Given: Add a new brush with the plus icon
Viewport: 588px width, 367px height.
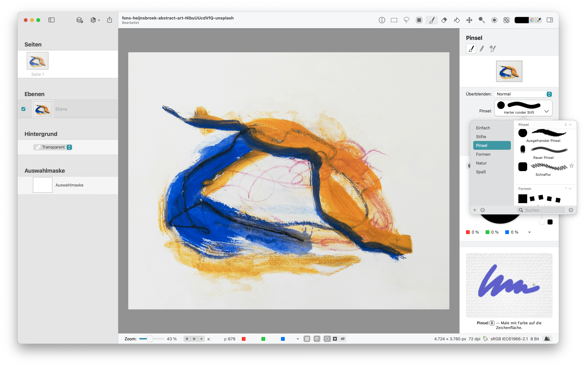Looking at the screenshot, I should point(475,210).
